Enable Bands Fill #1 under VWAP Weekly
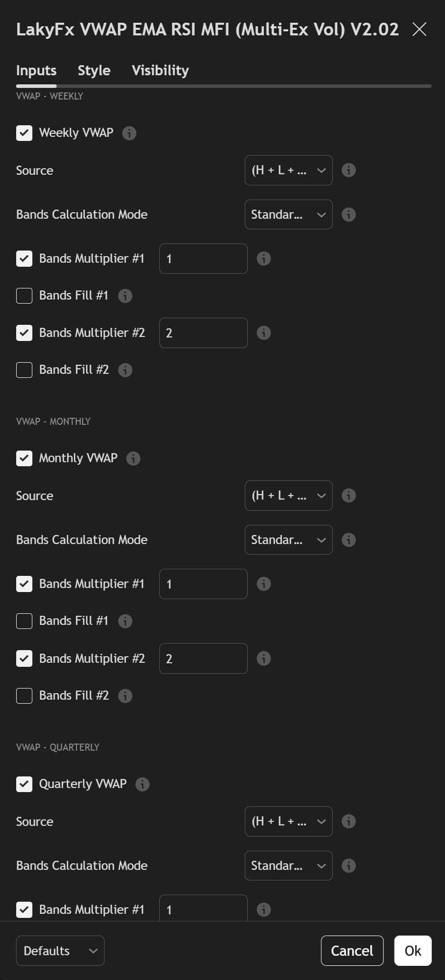The width and height of the screenshot is (445, 980). (x=24, y=296)
